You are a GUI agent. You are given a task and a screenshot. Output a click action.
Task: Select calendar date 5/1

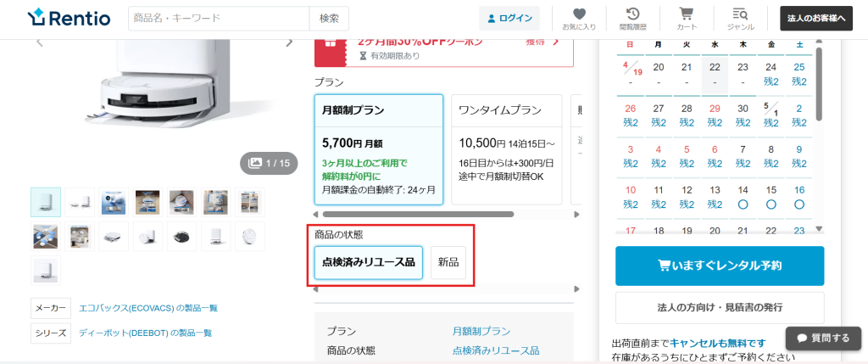pos(771,115)
